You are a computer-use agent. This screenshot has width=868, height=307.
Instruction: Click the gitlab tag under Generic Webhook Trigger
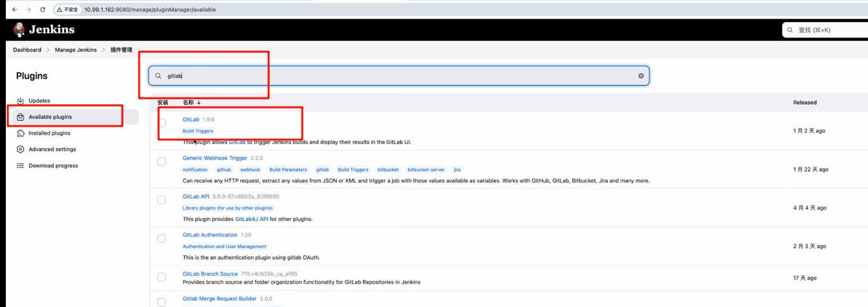tap(322, 170)
